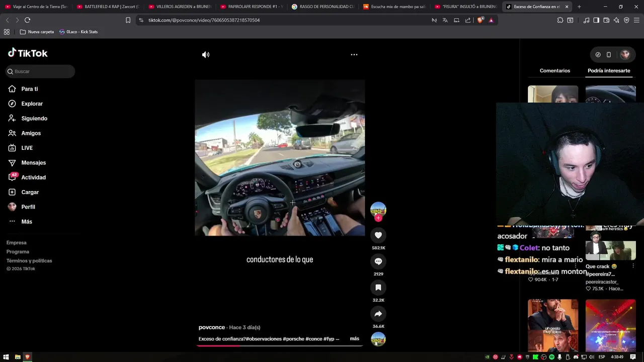
Task: Switch to the BATTLEFIELD 4 RAP tab
Action: [108, 7]
